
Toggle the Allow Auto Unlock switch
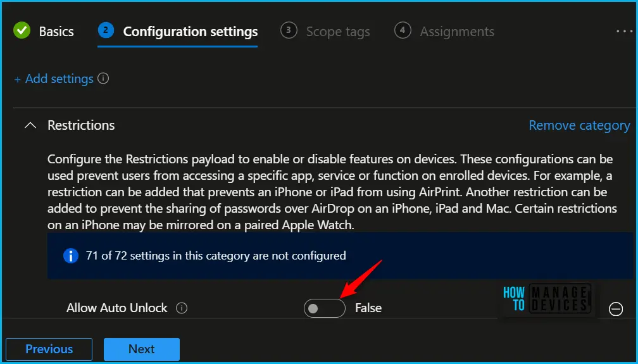(x=324, y=308)
